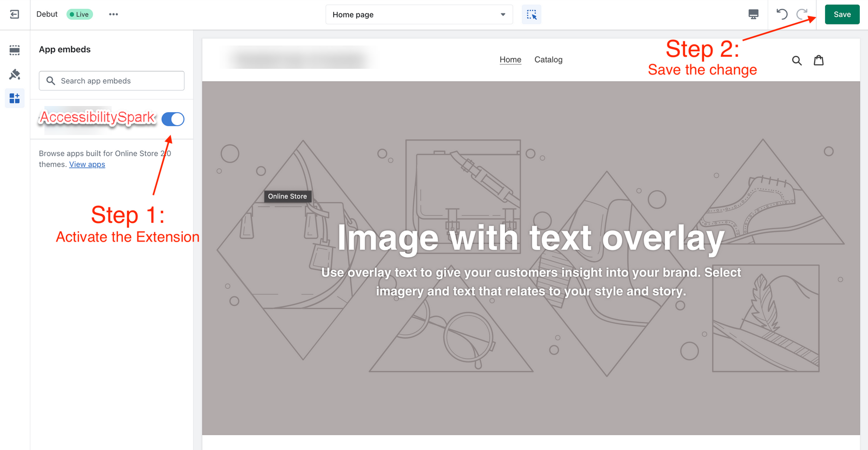This screenshot has width=868, height=450.
Task: Open Catalog in the store navigation
Action: click(548, 59)
